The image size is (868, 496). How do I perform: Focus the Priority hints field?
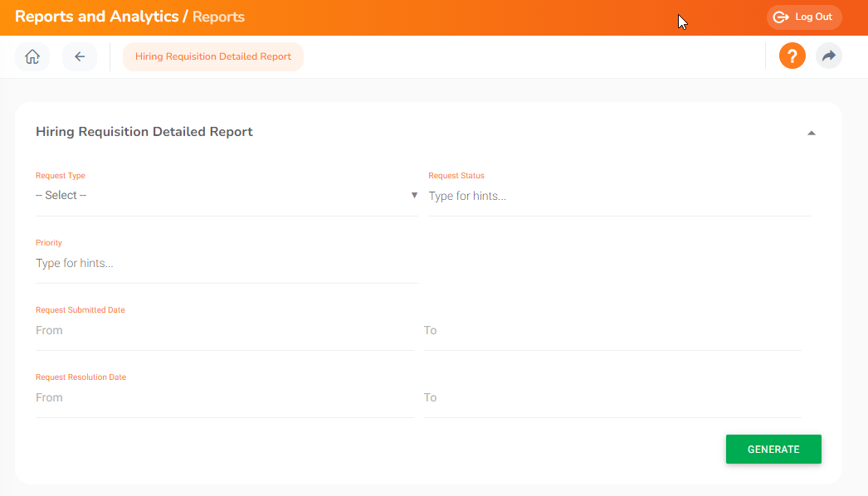click(x=226, y=264)
